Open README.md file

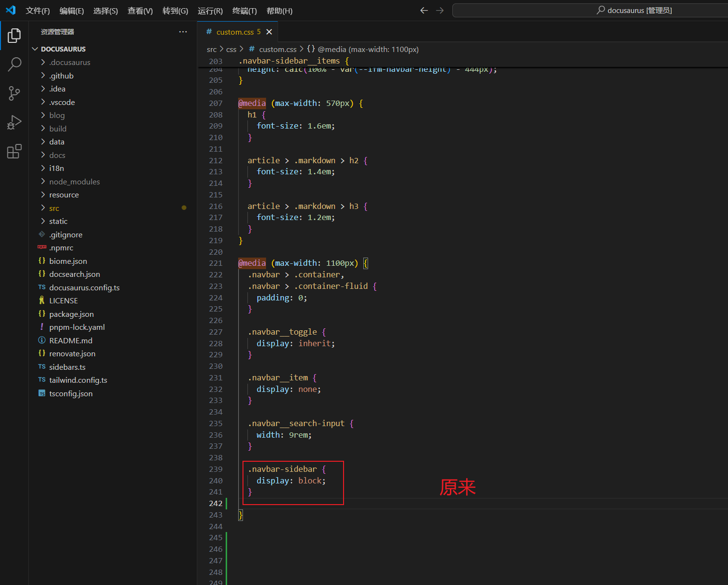pyautogui.click(x=113, y=340)
